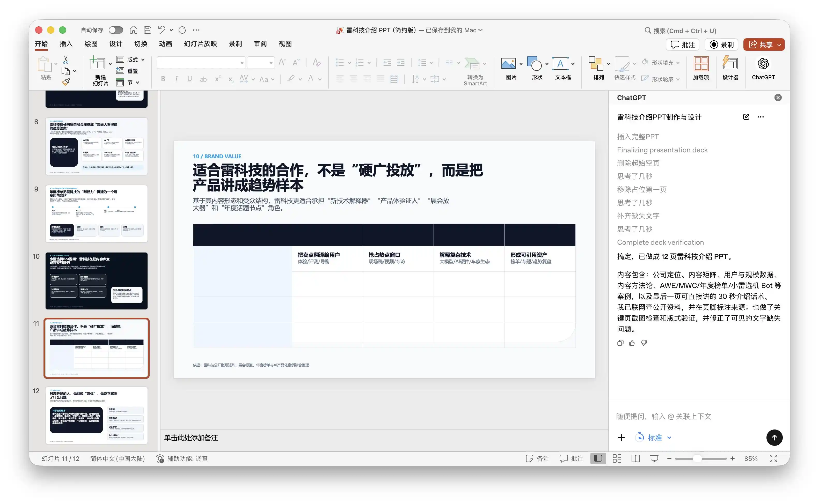Expand the Layout (版式) dropdown
This screenshot has height=504, width=819.
coord(143,60)
